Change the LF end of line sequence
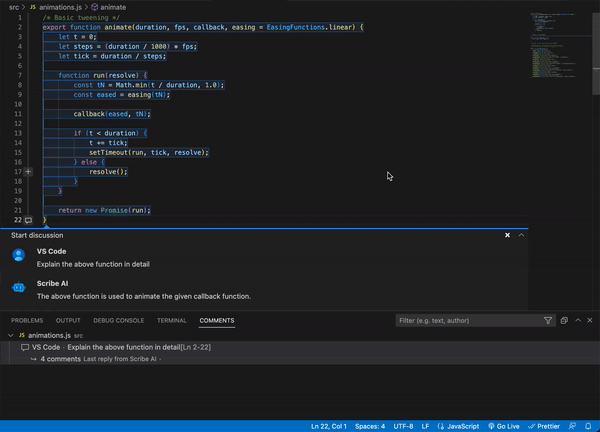This screenshot has width=600, height=432. (425, 426)
